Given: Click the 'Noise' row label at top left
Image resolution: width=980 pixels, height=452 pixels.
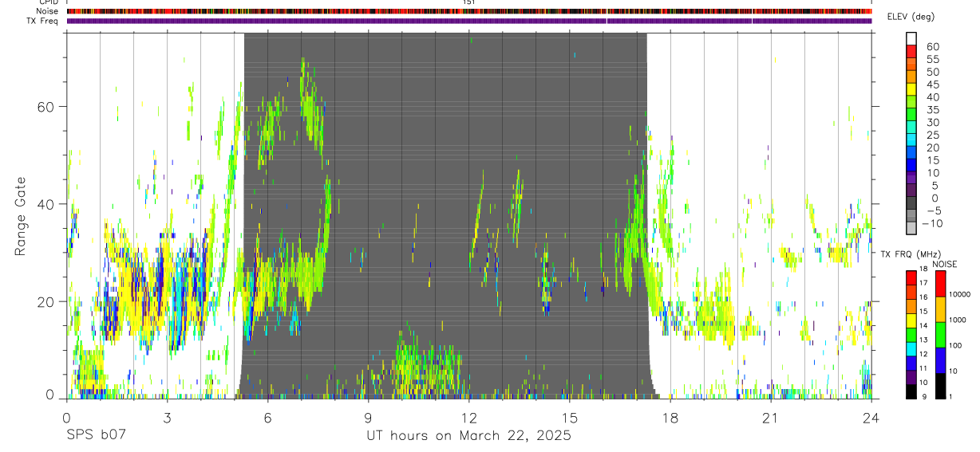Looking at the screenshot, I should tap(48, 12).
